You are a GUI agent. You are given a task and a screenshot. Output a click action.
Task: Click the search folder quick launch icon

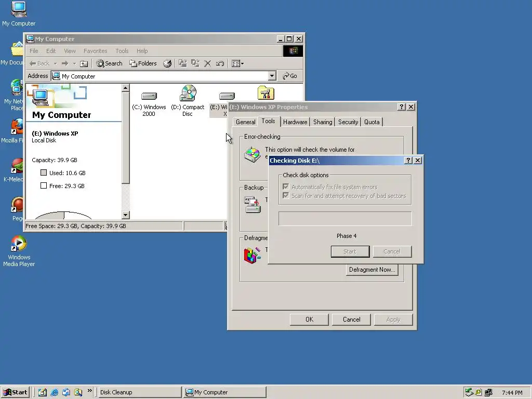tap(78, 392)
